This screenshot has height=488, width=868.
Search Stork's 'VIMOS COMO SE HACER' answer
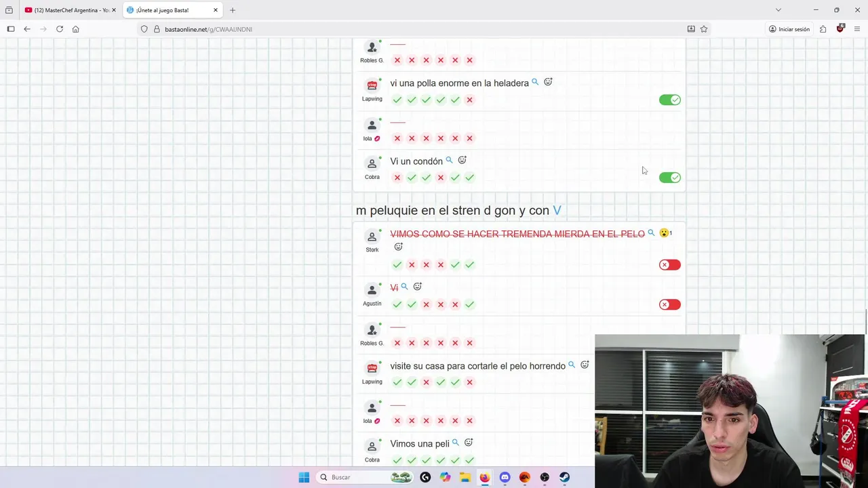651,233
